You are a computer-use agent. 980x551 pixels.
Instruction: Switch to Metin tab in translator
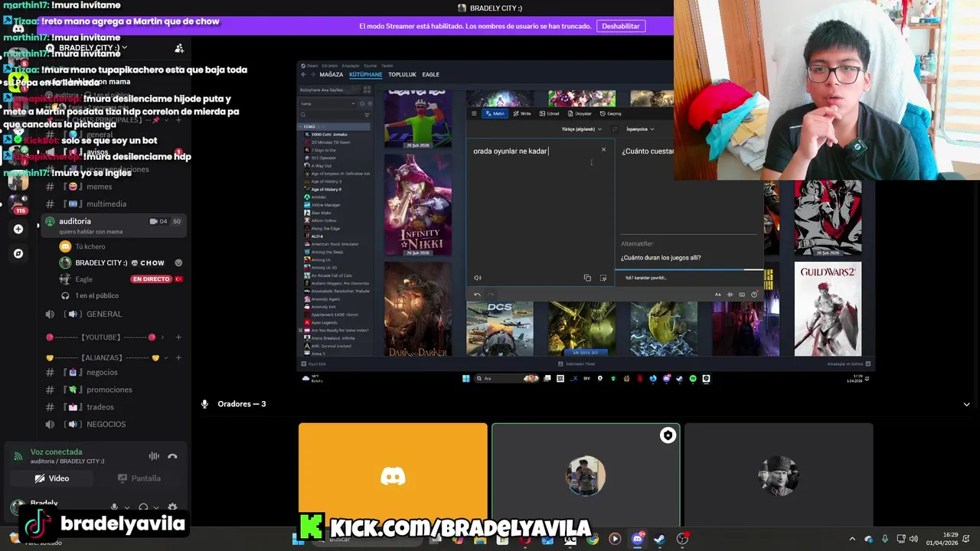click(495, 113)
